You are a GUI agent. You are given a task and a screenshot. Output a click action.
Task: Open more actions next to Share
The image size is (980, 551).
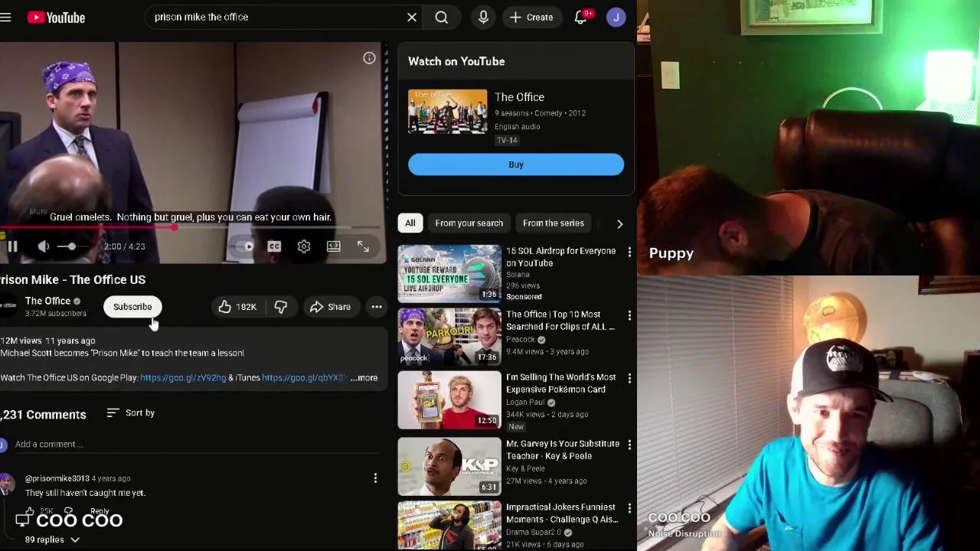(377, 307)
